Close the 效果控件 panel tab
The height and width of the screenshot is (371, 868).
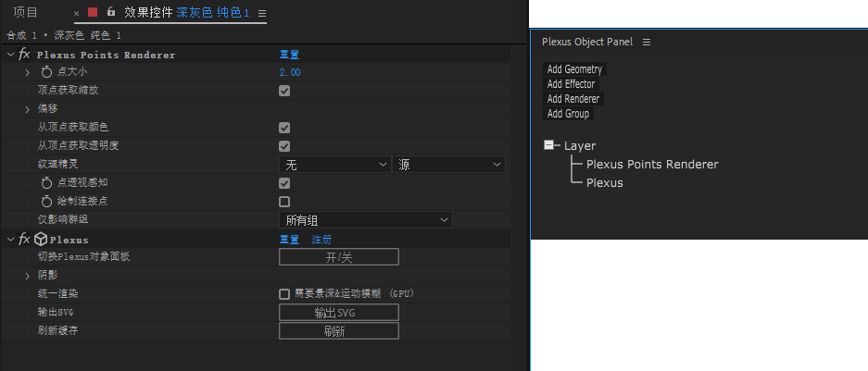pos(76,13)
